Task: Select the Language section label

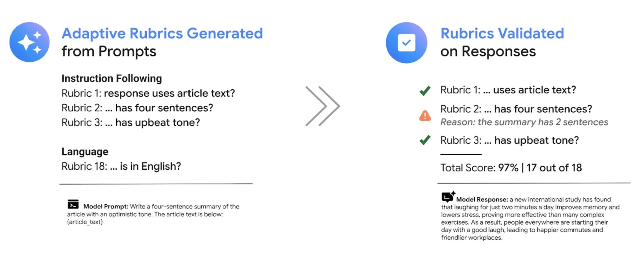Action: tap(85, 152)
